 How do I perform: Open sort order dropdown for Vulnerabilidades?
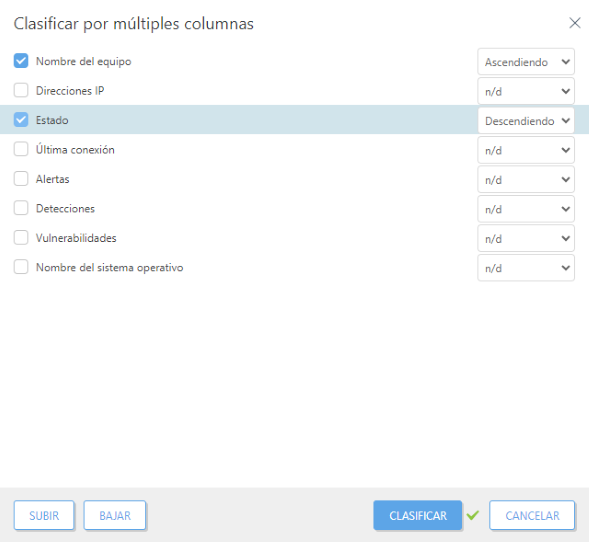(x=526, y=239)
